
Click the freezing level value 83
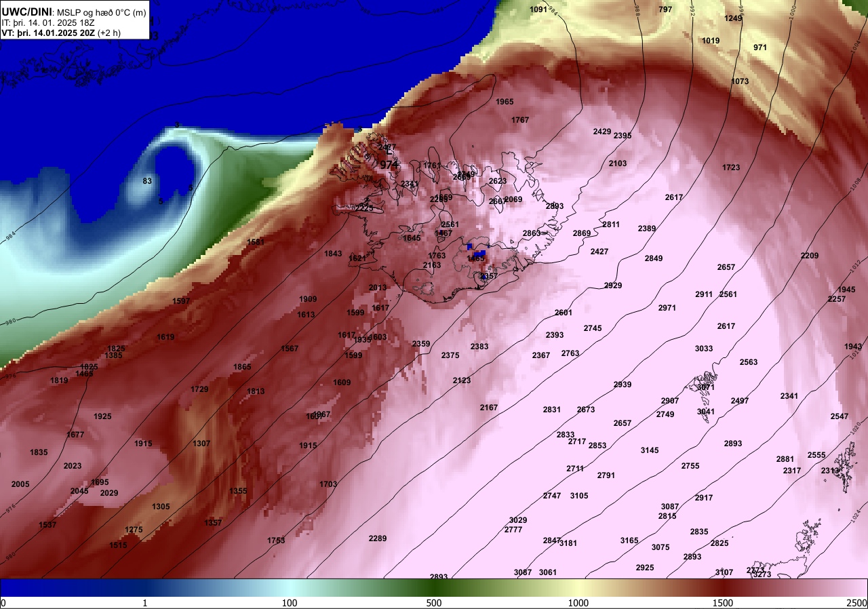[x=147, y=181]
